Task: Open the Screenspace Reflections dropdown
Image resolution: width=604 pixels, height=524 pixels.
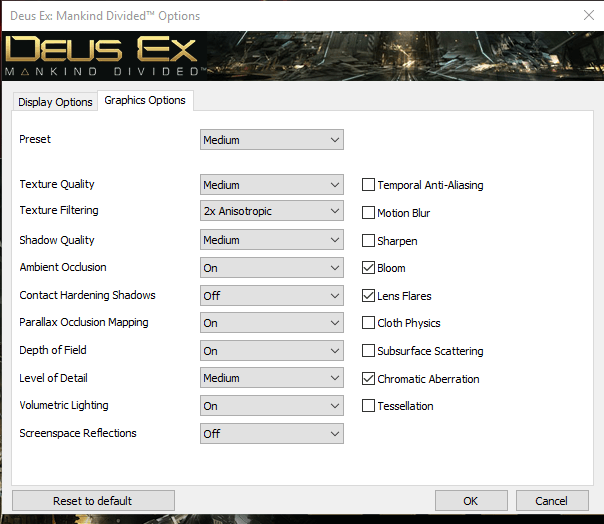Action: 272,434
